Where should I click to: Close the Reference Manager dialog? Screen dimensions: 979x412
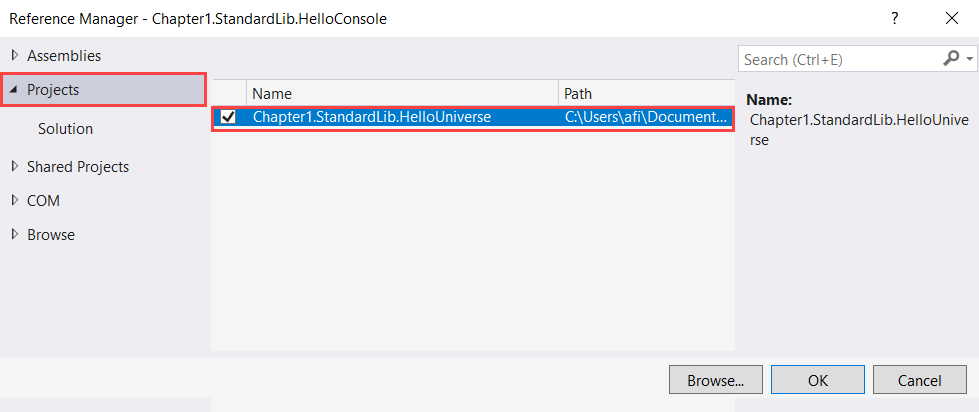click(952, 19)
